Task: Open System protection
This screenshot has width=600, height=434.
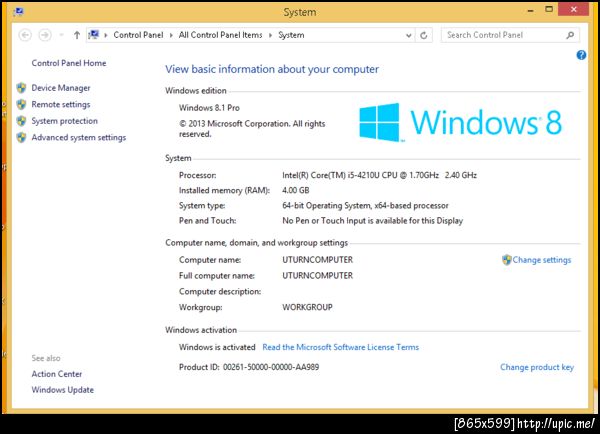Action: (65, 121)
